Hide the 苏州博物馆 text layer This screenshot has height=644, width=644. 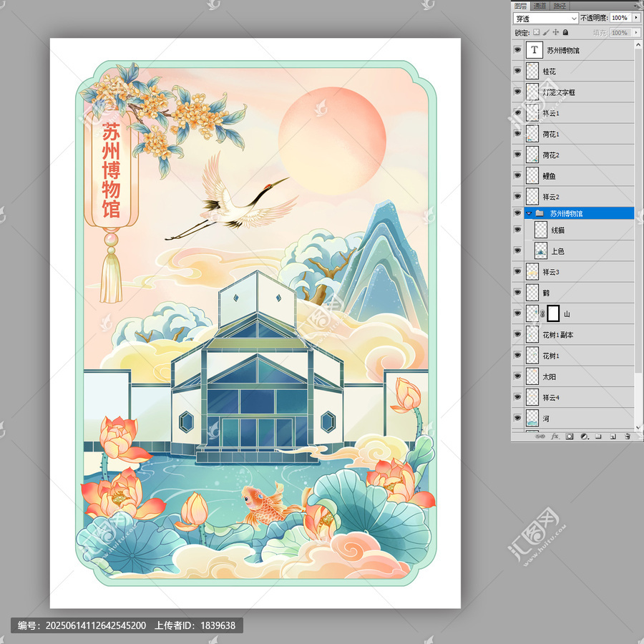coord(517,50)
